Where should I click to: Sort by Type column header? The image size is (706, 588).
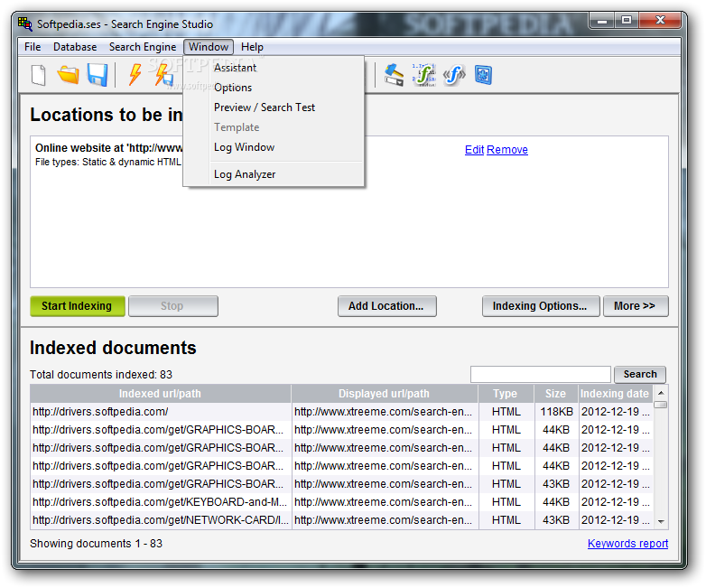(x=506, y=394)
